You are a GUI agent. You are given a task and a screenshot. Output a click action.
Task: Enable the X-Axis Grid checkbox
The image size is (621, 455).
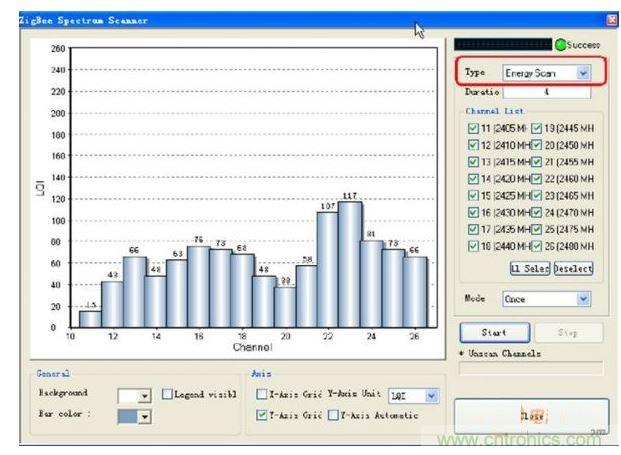coord(262,395)
